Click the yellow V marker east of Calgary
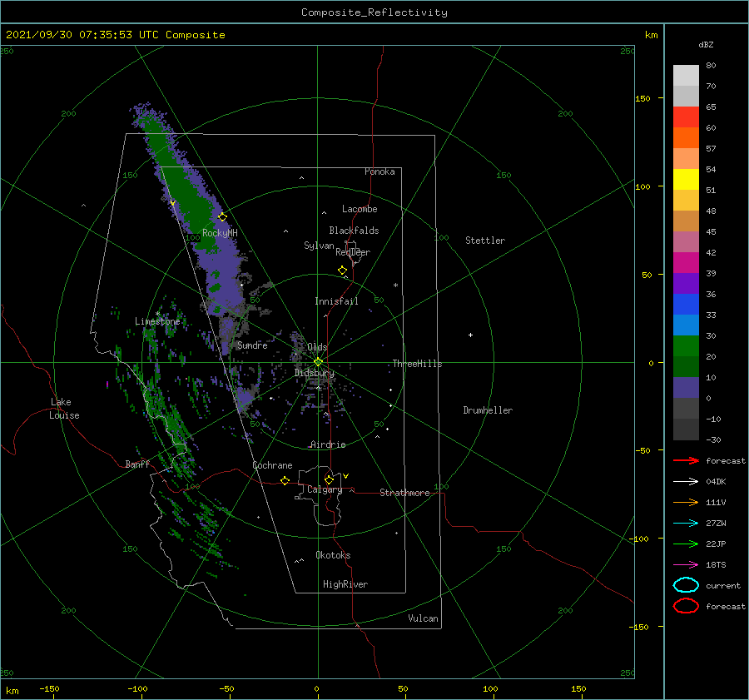Viewport: 749px width, 700px height. click(x=345, y=476)
